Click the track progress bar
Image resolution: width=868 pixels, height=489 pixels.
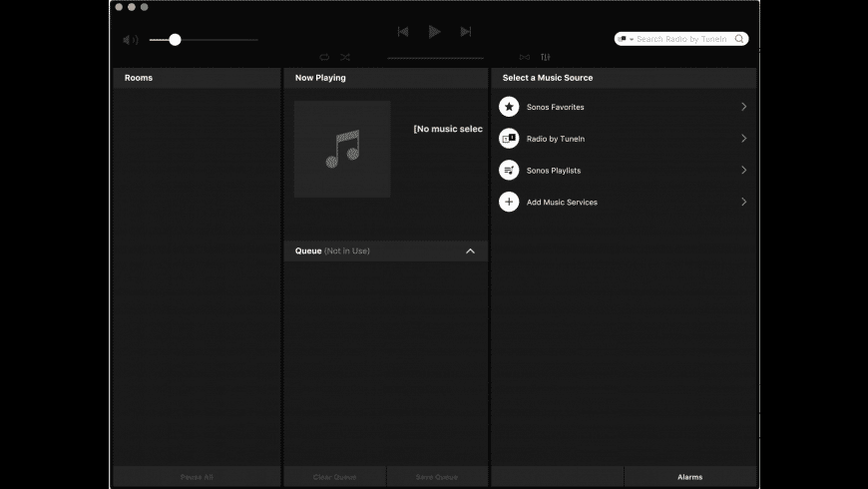[x=436, y=58]
